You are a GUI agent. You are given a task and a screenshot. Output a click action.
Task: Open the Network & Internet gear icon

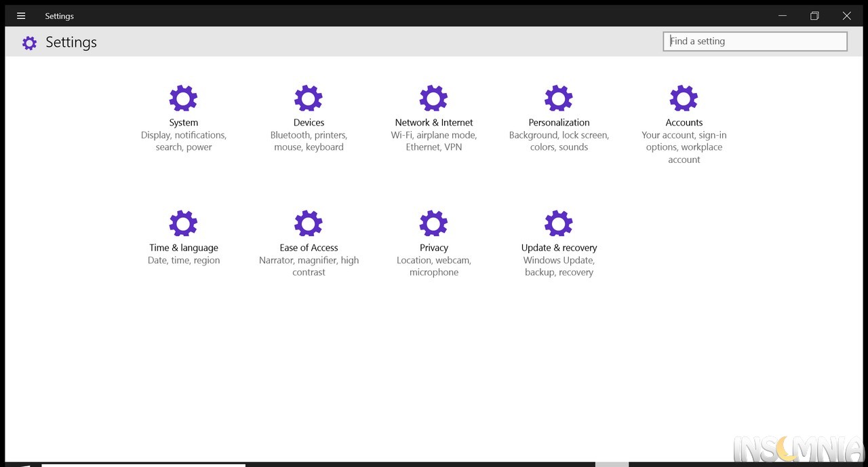pyautogui.click(x=433, y=98)
